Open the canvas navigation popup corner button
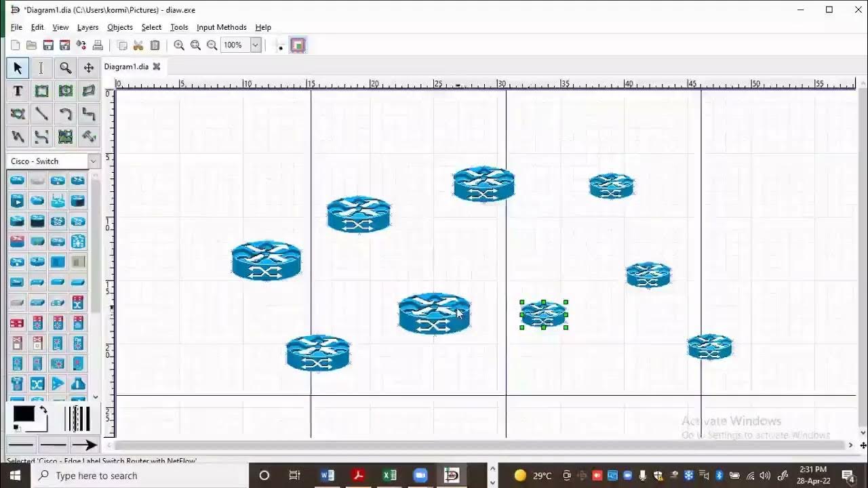The height and width of the screenshot is (488, 868). click(x=863, y=445)
